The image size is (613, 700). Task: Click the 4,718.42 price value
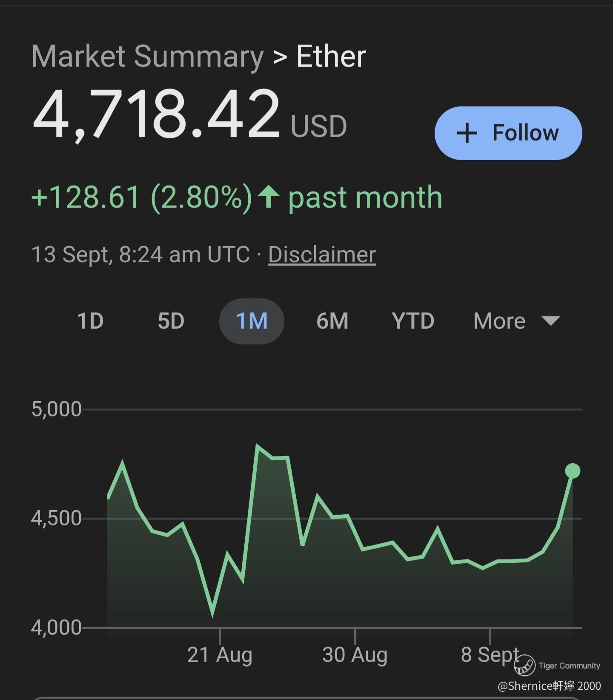[156, 114]
